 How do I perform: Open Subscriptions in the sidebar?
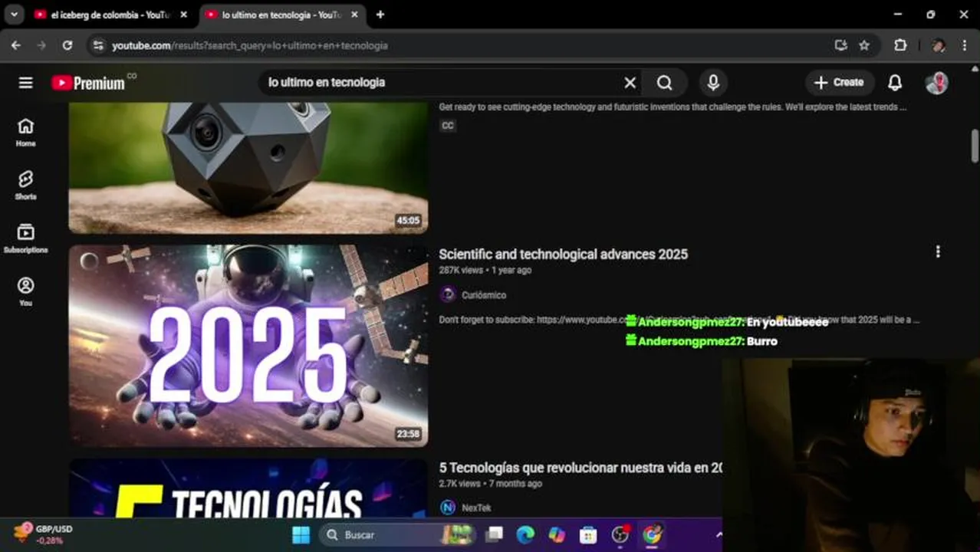click(x=25, y=238)
